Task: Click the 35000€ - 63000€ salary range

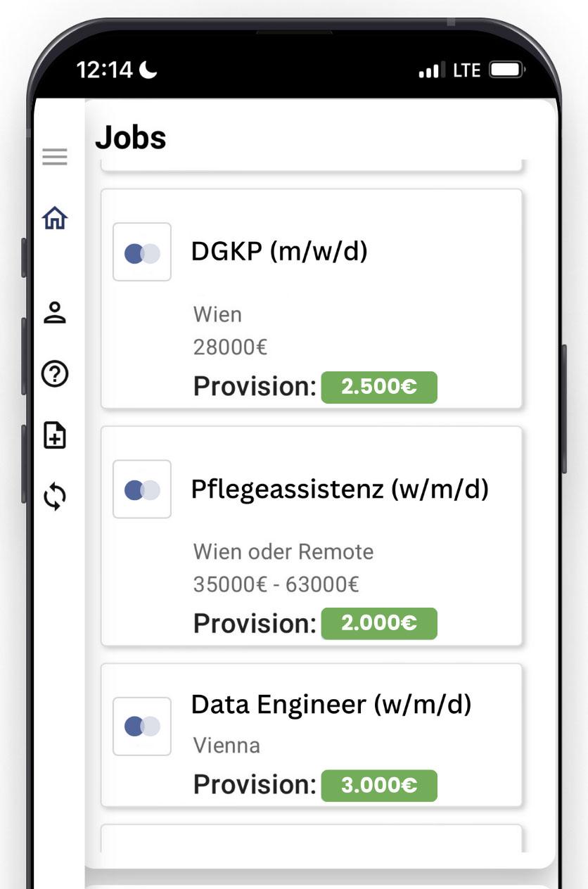Action: tap(276, 584)
